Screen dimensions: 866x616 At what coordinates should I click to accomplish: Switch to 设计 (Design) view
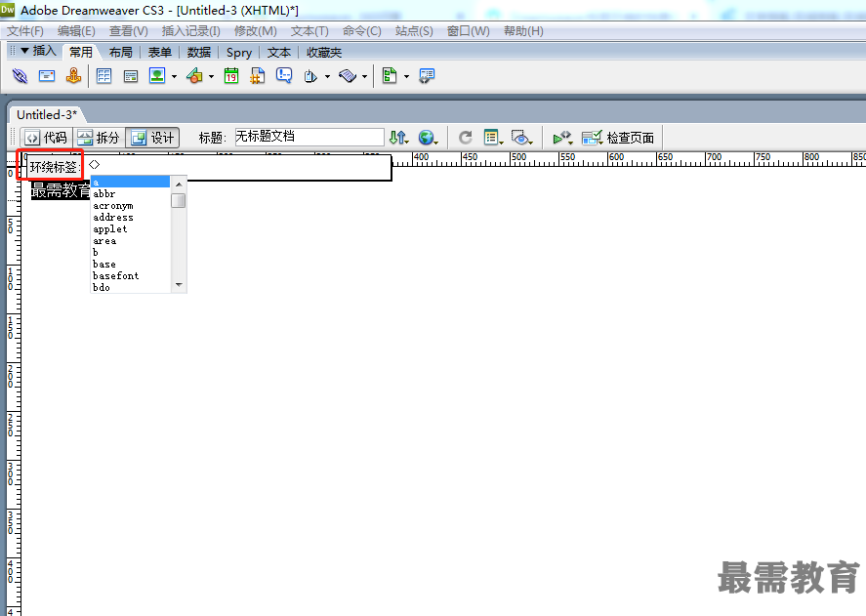pos(152,138)
